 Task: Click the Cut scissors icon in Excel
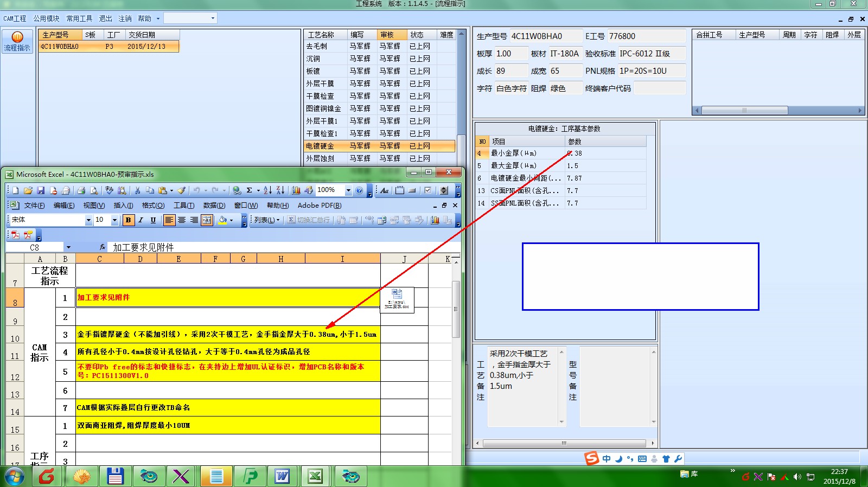(138, 190)
